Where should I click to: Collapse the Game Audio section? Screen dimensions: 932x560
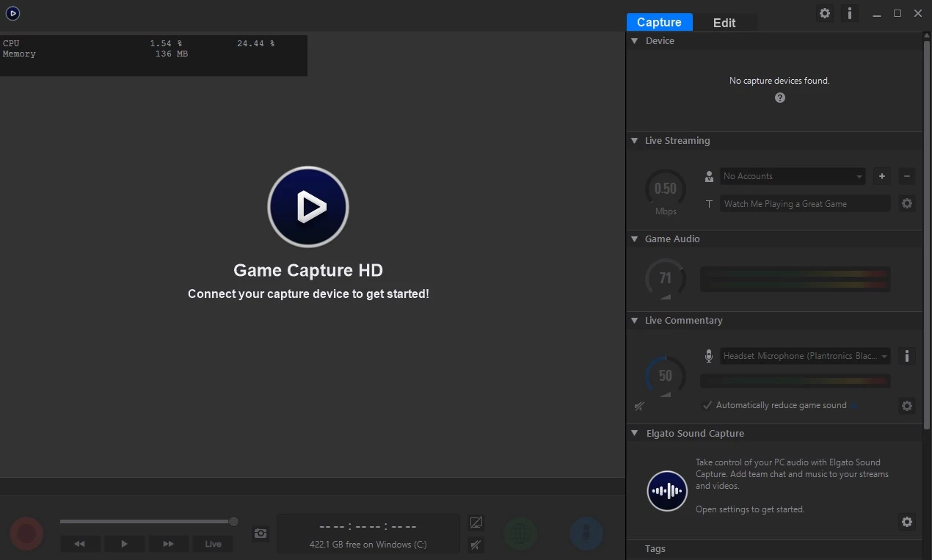coord(635,239)
